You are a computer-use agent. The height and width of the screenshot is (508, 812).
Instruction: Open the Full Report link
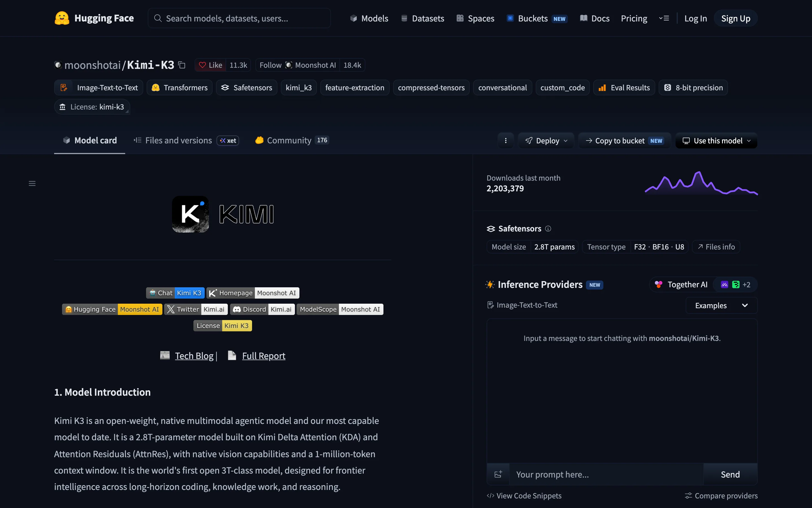[264, 356]
